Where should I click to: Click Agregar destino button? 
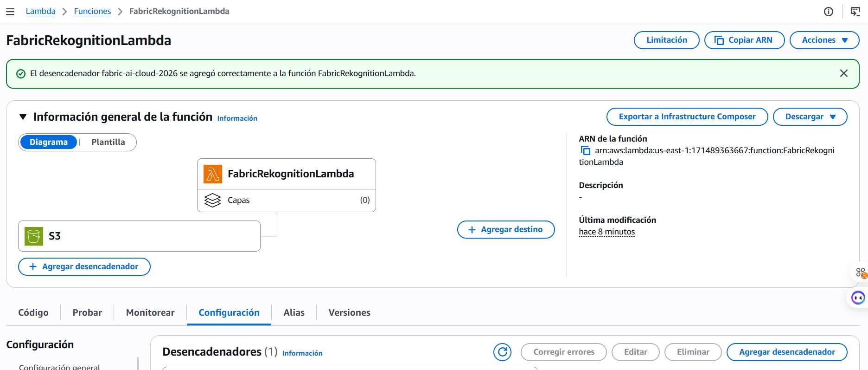(x=506, y=229)
